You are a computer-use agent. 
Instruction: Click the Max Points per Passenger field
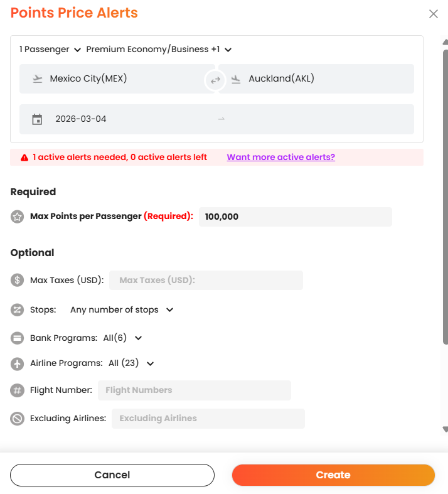point(296,217)
